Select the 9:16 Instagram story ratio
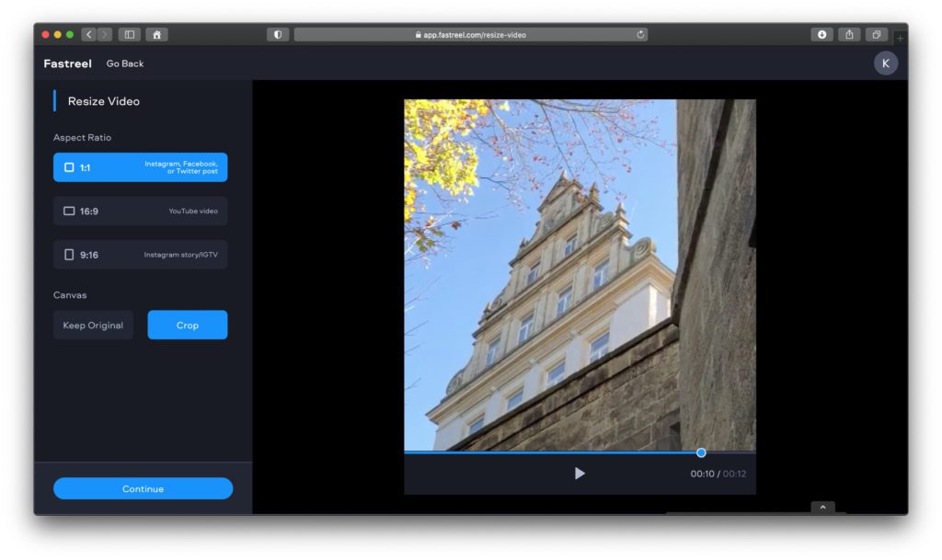This screenshot has height=560, width=942. [x=140, y=254]
